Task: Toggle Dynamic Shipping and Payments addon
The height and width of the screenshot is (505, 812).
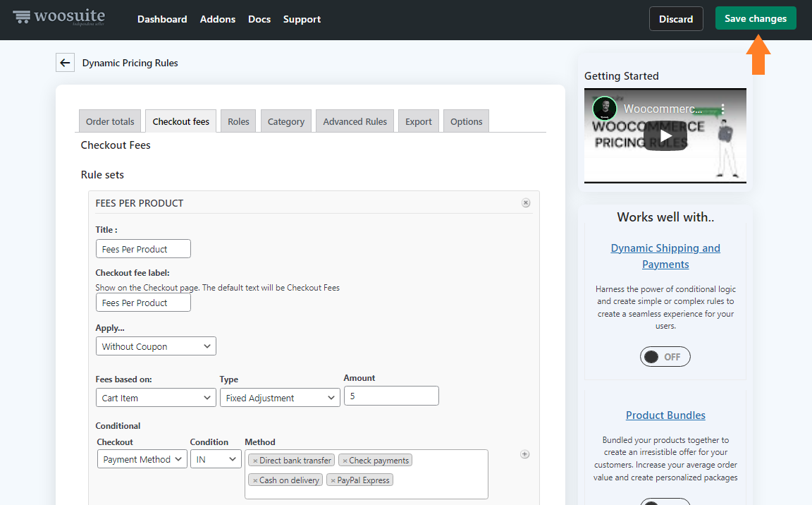Action: (x=665, y=357)
